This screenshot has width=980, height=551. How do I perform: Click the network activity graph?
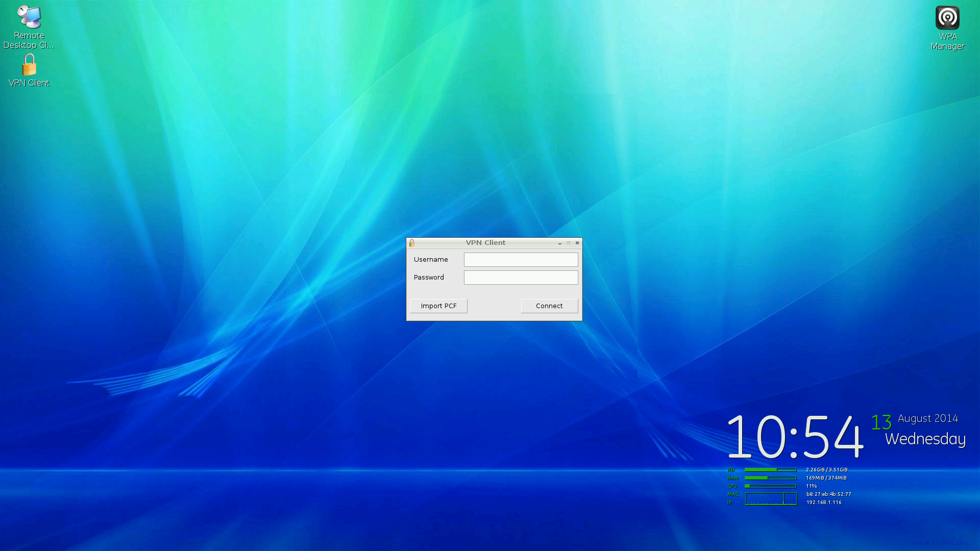[771, 499]
